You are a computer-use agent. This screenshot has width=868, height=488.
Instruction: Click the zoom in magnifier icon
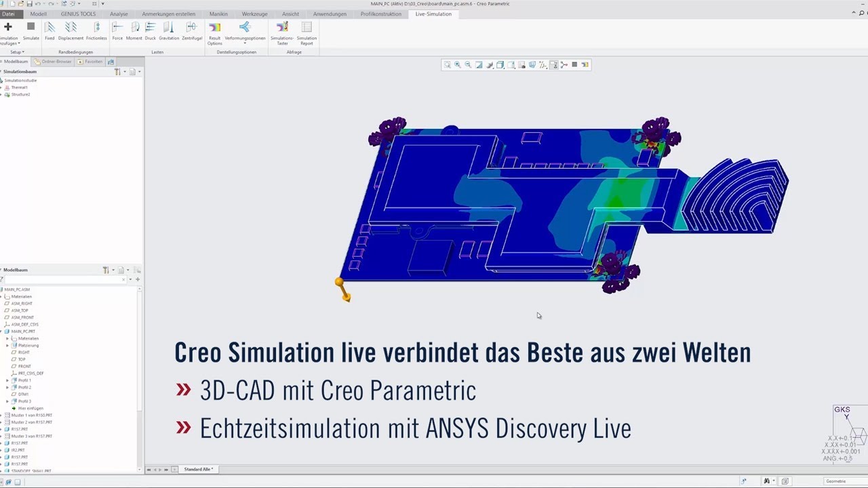tap(457, 64)
